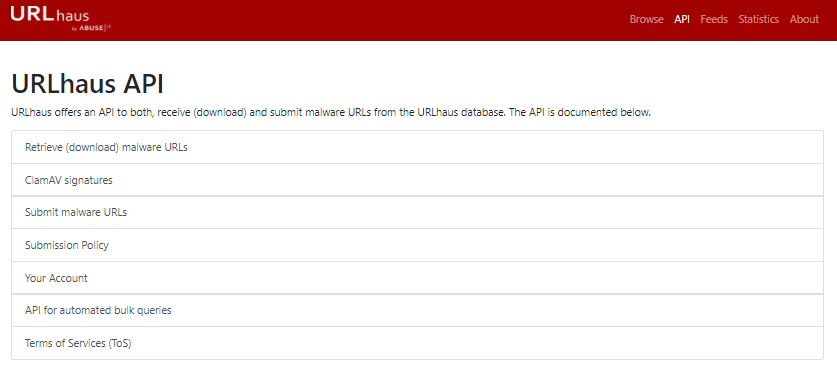Viewport: 837px width, 382px height.
Task: Click the API description paragraph text
Action: click(331, 113)
